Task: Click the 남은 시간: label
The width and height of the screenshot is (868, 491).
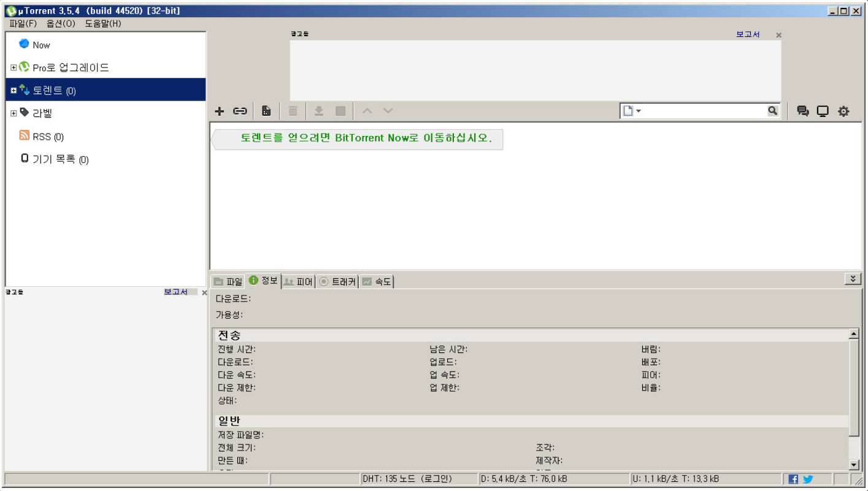Action: (448, 349)
